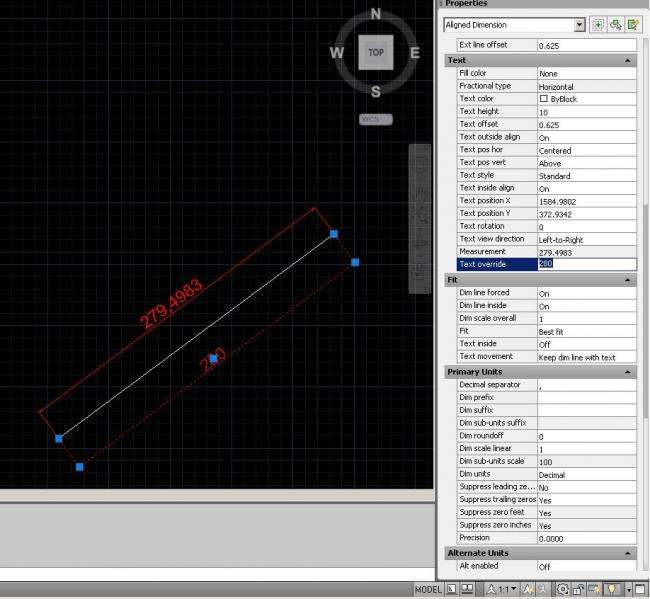This screenshot has width=650, height=599.
Task: Click the N compass direction on ViewCube
Action: coord(376,14)
